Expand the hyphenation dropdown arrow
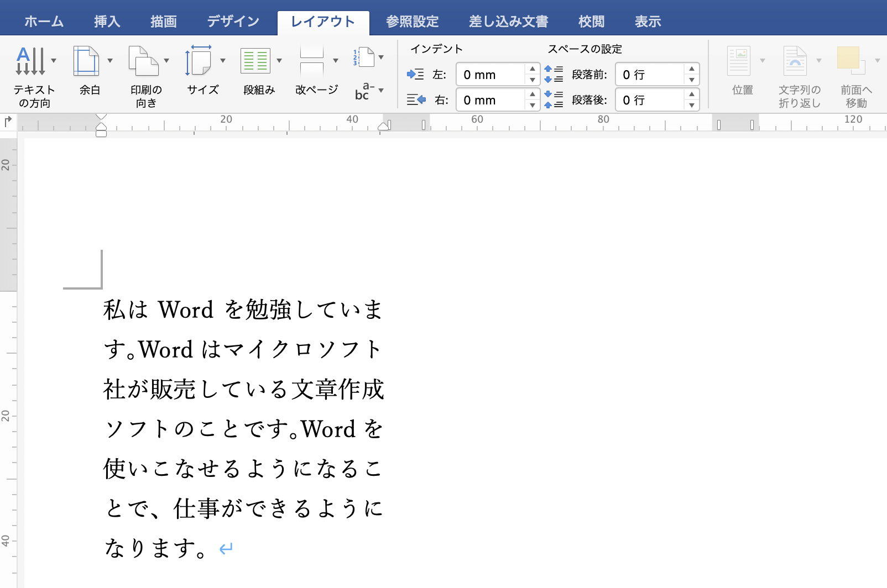The image size is (887, 588). point(381,91)
